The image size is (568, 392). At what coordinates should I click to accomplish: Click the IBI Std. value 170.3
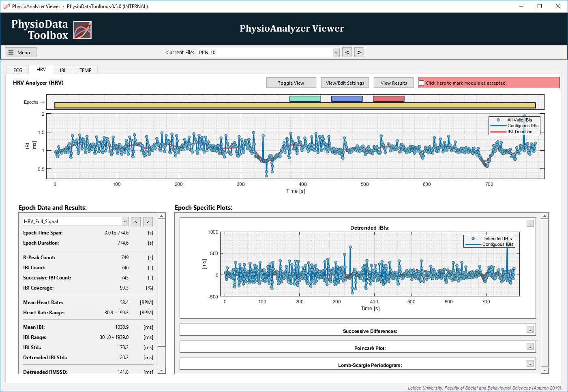tap(123, 347)
